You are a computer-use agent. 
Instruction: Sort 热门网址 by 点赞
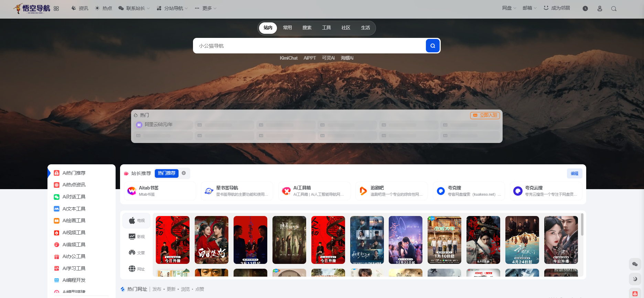(200, 289)
